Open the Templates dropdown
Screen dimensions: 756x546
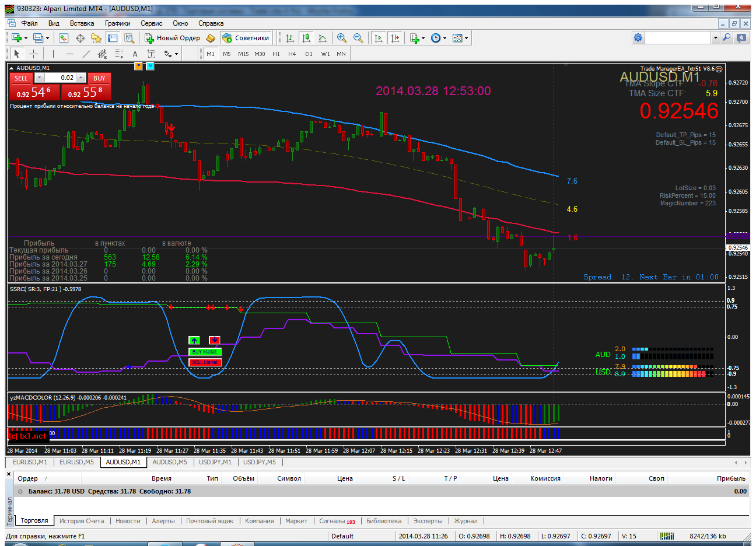click(x=466, y=38)
